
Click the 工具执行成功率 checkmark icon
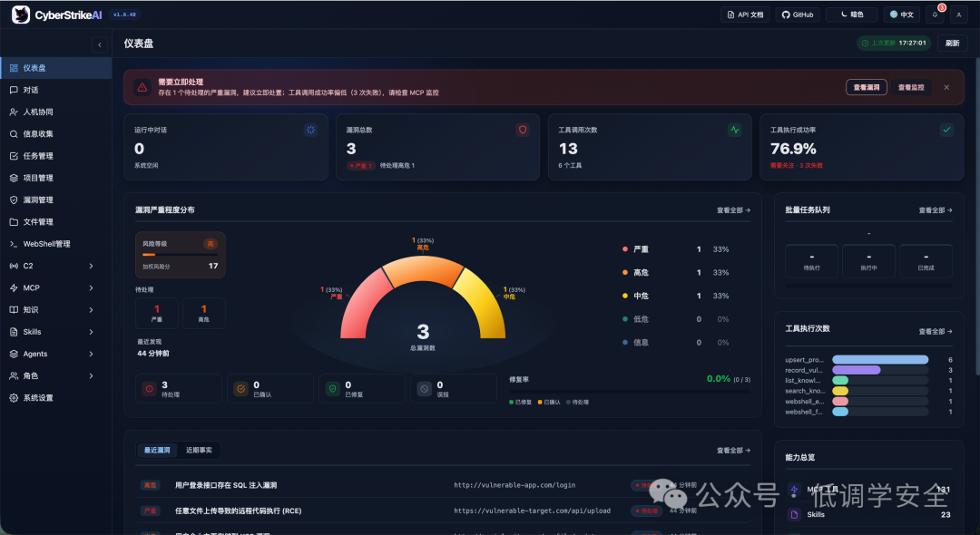(x=946, y=130)
